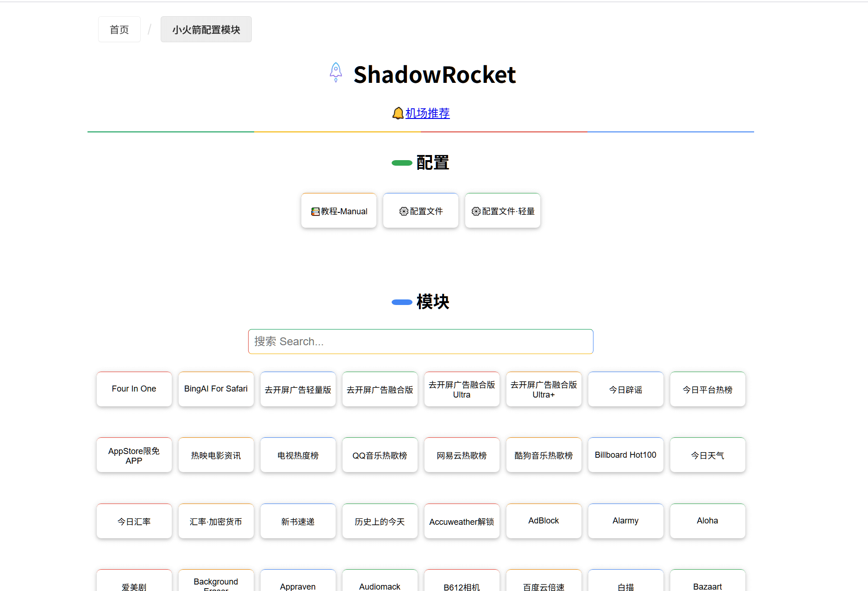Open the 机场推荐 link
Screen dimensions: 868x591
click(x=427, y=113)
